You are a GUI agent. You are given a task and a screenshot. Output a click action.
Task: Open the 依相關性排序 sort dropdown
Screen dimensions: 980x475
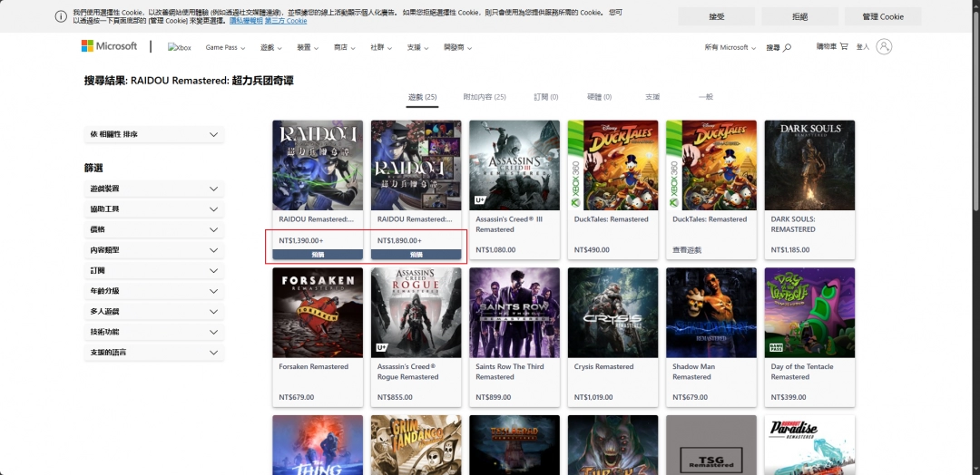click(x=153, y=134)
